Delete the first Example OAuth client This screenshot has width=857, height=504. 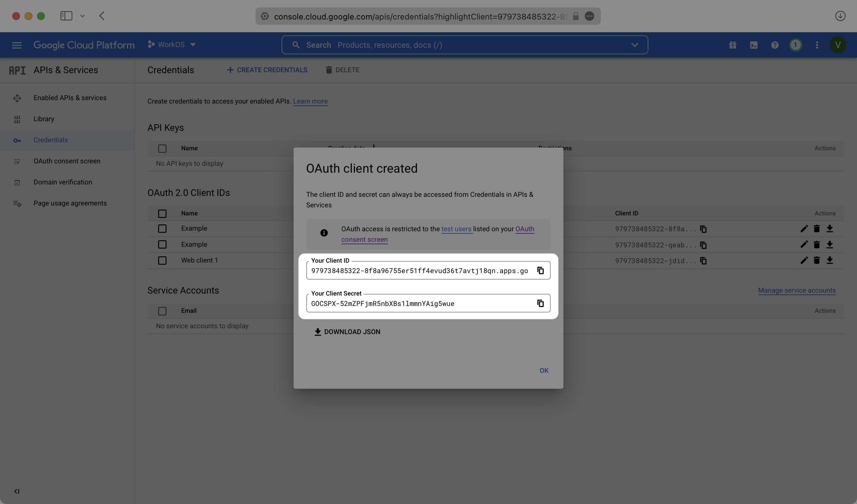(816, 228)
